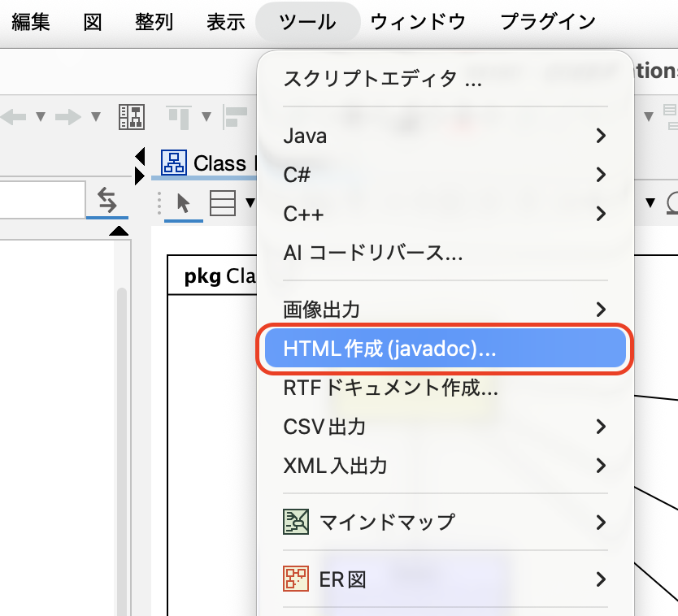The image size is (678, 616).
Task: Click the swap arrows icon beside search field
Action: click(x=106, y=199)
